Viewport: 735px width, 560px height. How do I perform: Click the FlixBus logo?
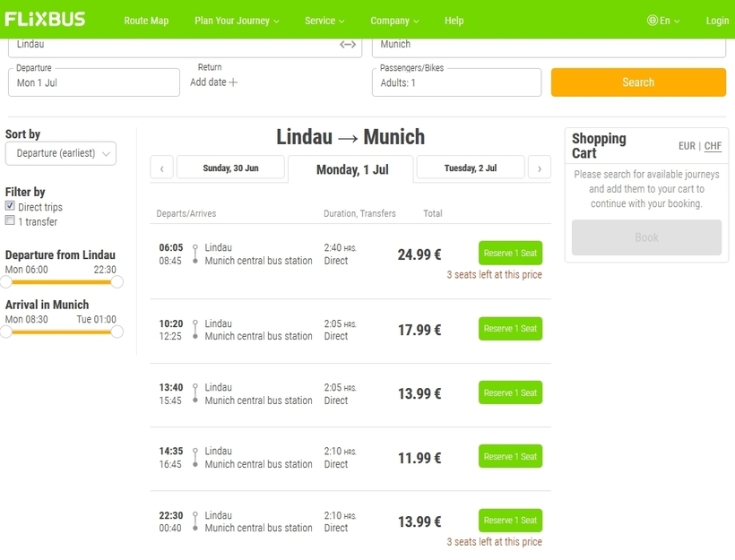(45, 19)
